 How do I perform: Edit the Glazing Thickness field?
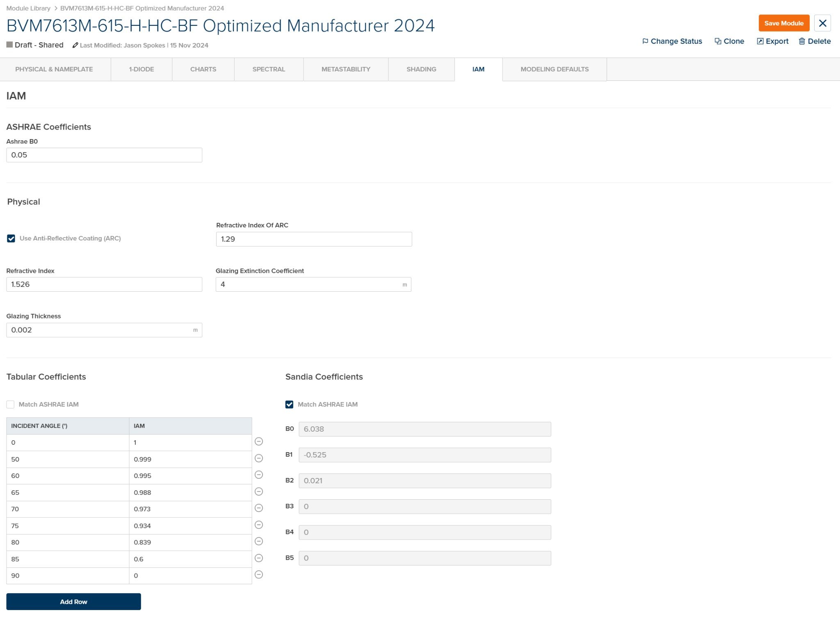pyautogui.click(x=104, y=330)
